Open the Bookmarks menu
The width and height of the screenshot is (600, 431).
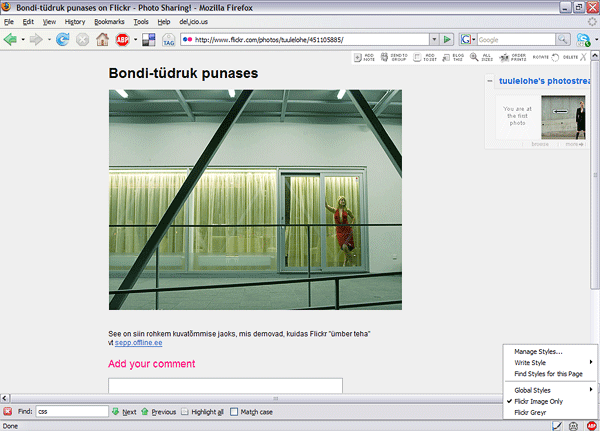(110, 21)
